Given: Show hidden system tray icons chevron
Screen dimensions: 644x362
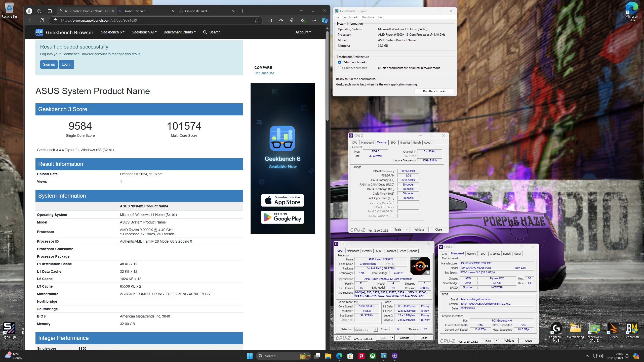Looking at the screenshot, I should pos(587,356).
